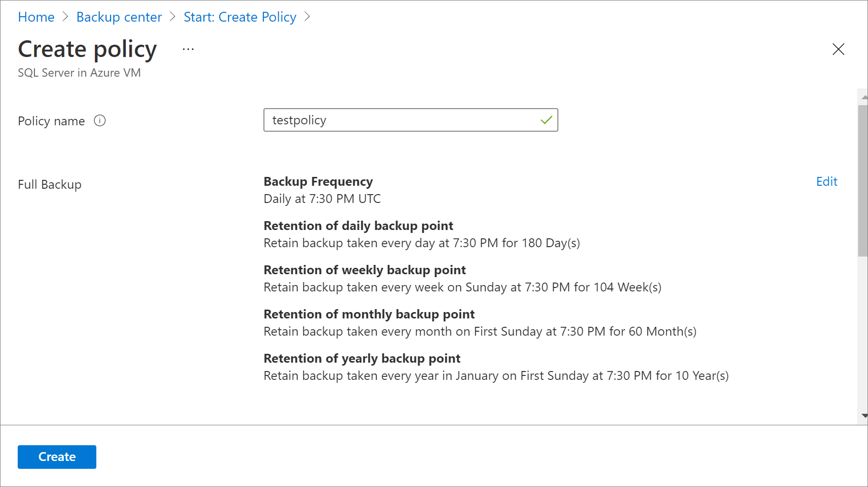Click the Retention of yearly backup point heading

[x=362, y=358]
